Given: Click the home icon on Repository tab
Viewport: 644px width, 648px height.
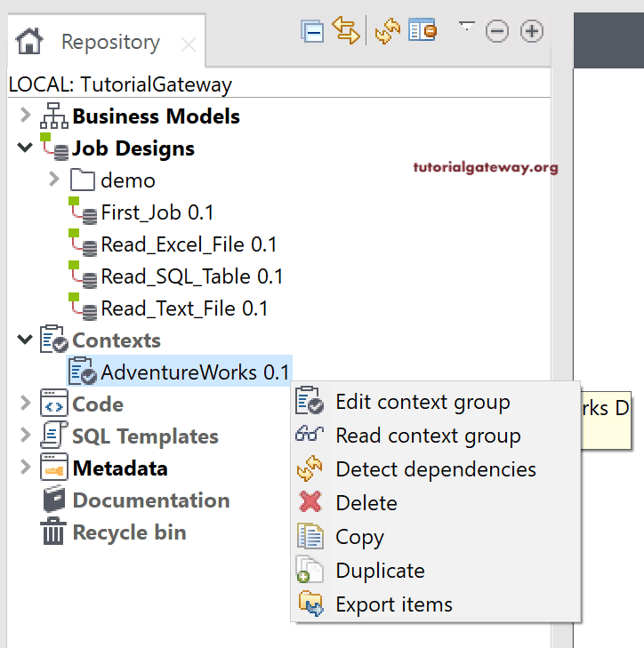Looking at the screenshot, I should (x=29, y=42).
